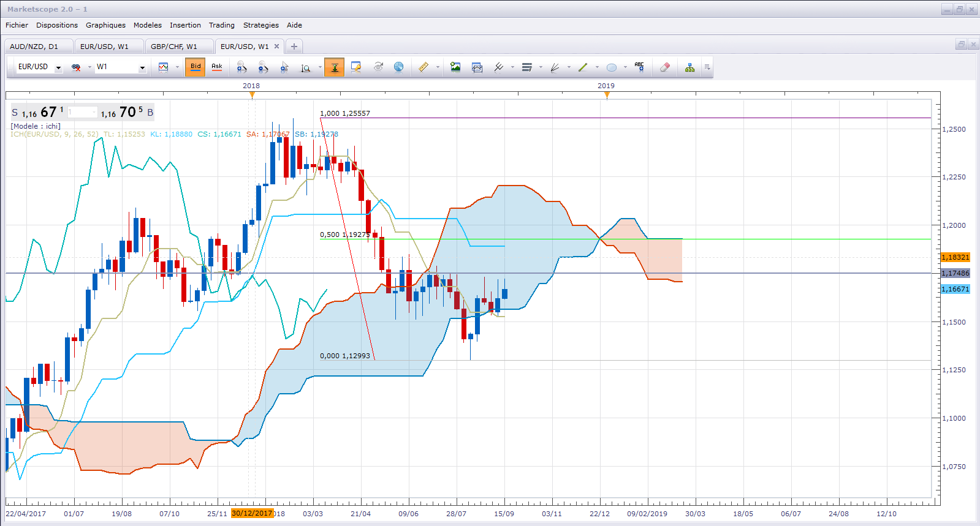Click the zoom in icon

coord(242,67)
